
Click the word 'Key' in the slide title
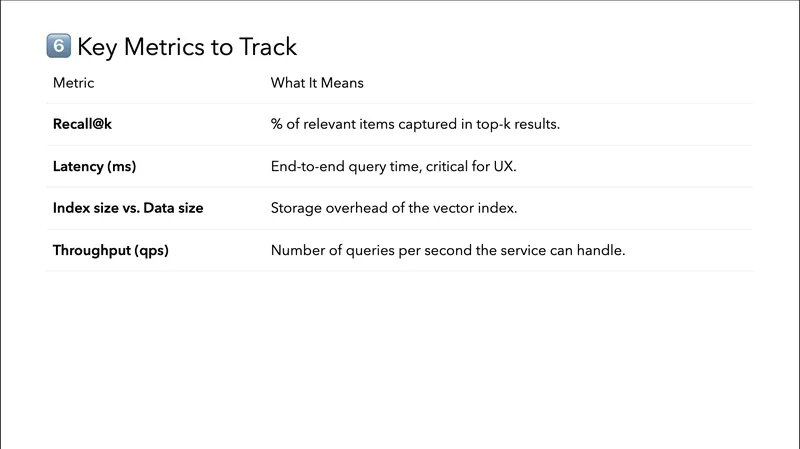(x=96, y=47)
